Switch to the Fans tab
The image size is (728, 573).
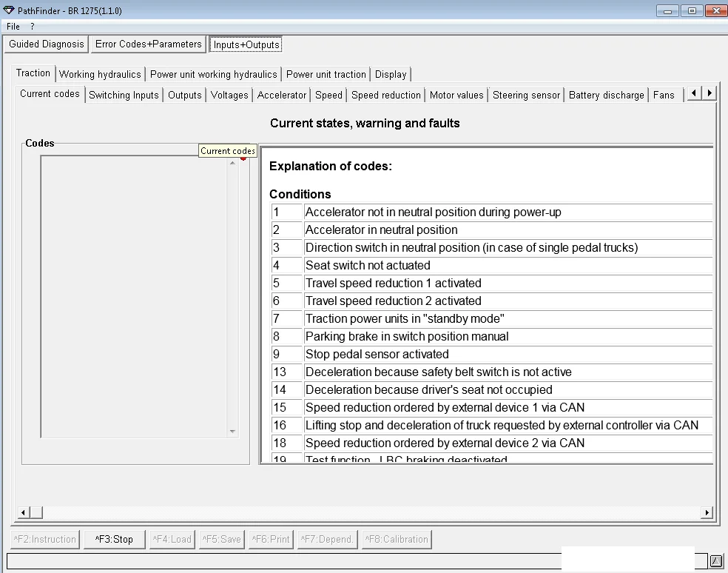tap(664, 94)
